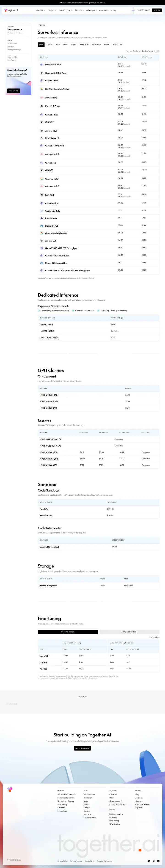Click the Kimi K2.6 model icon

[42, 195]
